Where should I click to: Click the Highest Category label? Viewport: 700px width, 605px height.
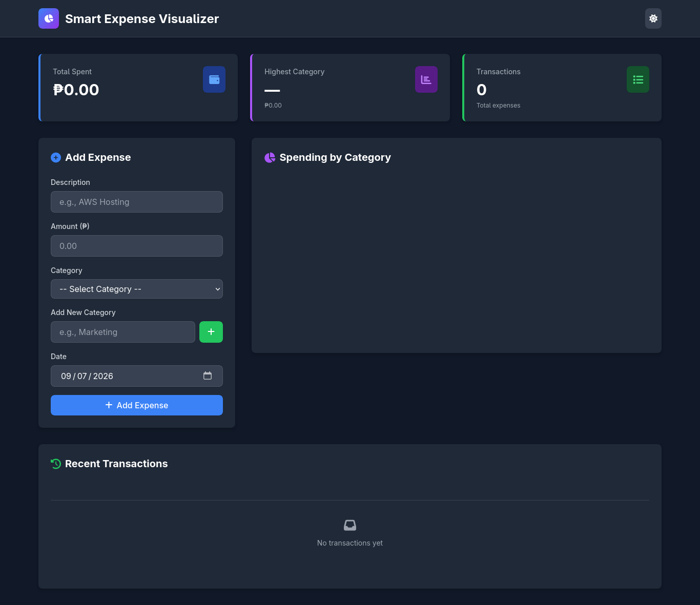point(294,72)
